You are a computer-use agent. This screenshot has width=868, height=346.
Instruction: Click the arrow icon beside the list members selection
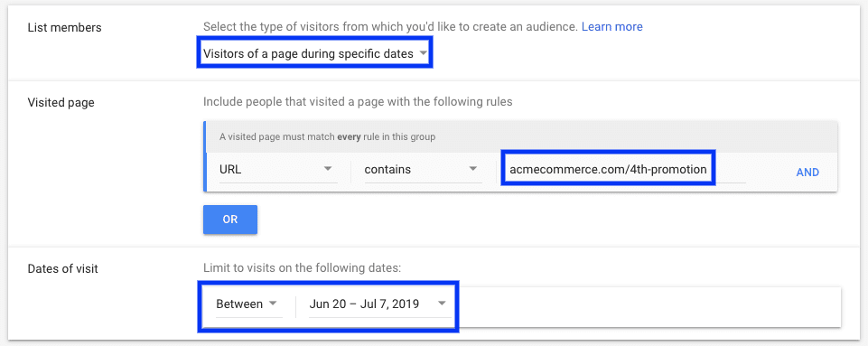(423, 53)
